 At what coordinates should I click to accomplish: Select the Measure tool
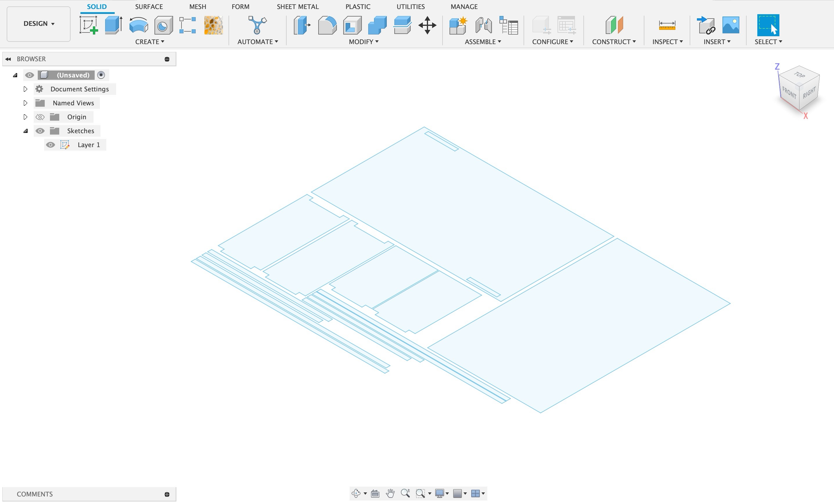pos(667,25)
